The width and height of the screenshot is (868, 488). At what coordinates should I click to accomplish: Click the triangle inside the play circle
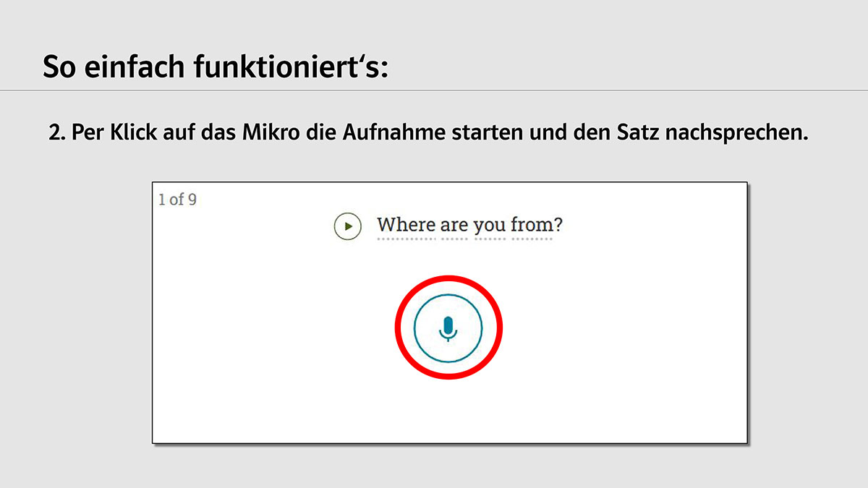(349, 226)
